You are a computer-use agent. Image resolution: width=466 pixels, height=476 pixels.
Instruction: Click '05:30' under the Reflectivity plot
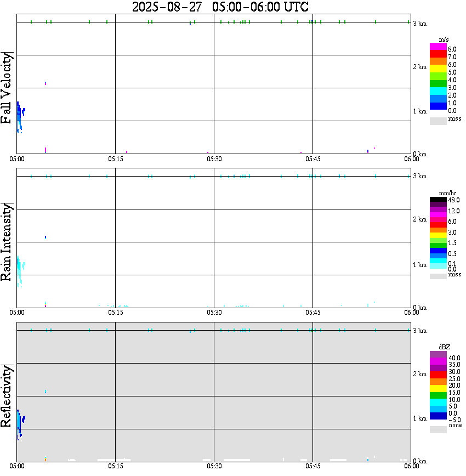pyautogui.click(x=214, y=466)
